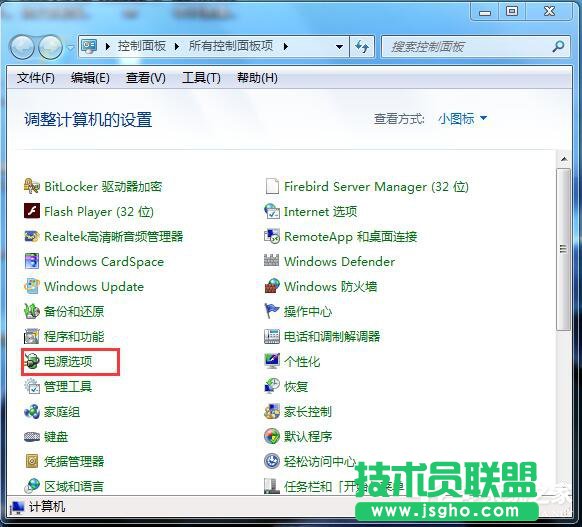Open the 小图标 view mode dropdown
Viewport: 582px width, 527px height.
[x=462, y=119]
